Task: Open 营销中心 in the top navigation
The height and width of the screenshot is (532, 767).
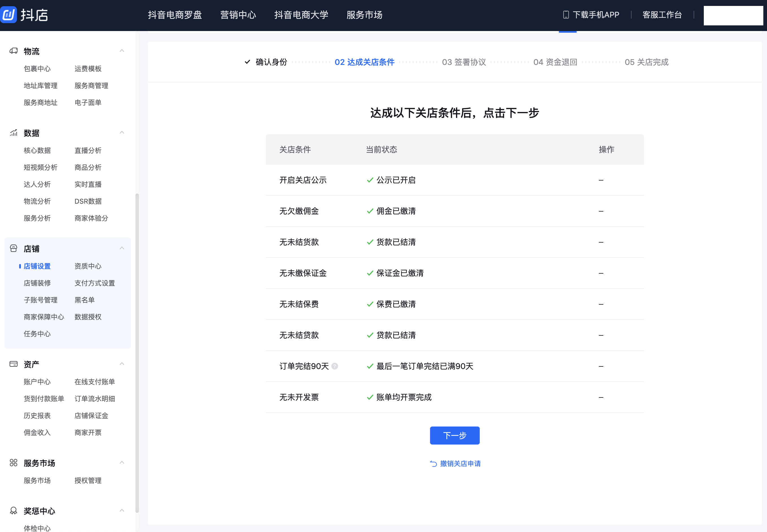Action: [x=238, y=15]
